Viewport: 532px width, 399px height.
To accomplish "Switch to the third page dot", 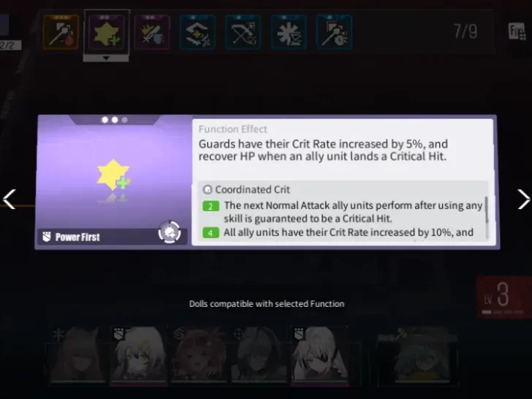I will [124, 120].
